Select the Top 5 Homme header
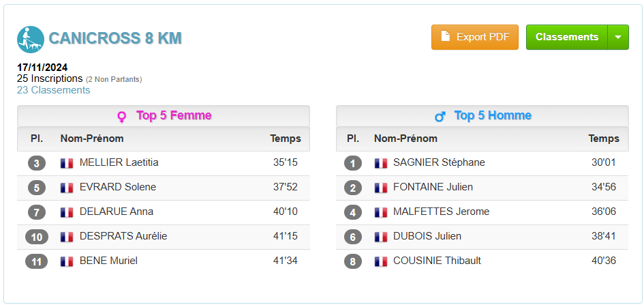Viewport: 644px width, 305px height. tap(482, 116)
